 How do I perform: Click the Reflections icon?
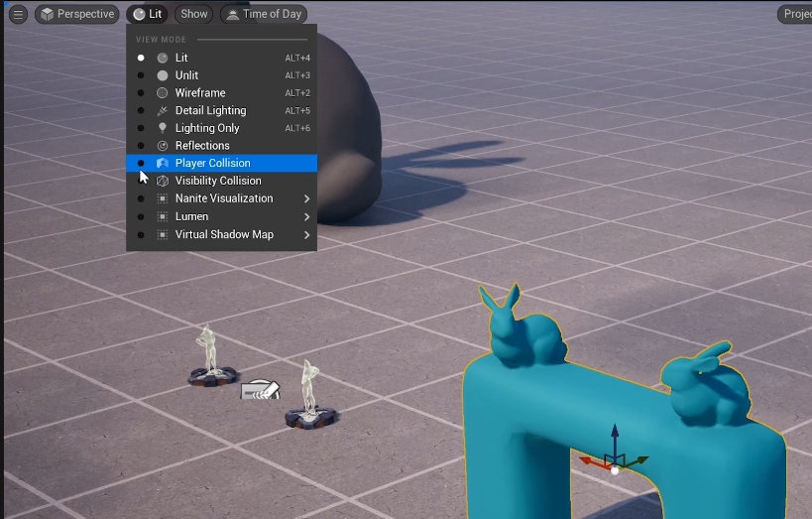(163, 146)
